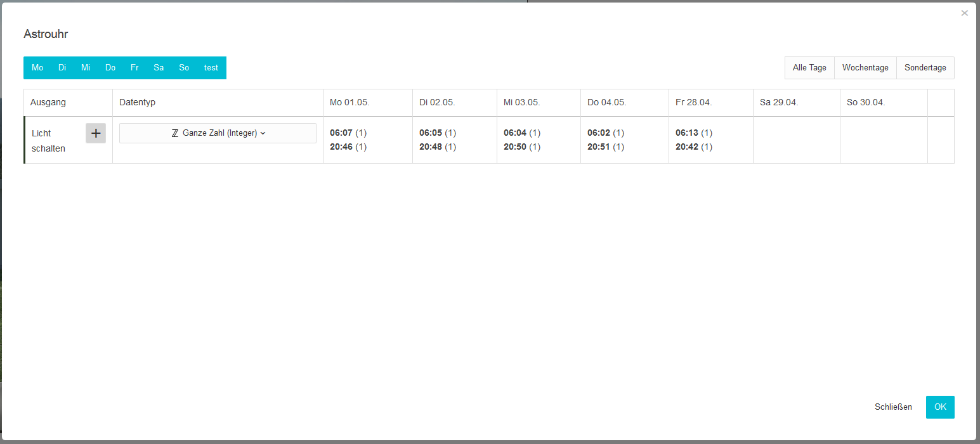Open the Fr day tab
The height and width of the screenshot is (444, 980).
tap(134, 68)
